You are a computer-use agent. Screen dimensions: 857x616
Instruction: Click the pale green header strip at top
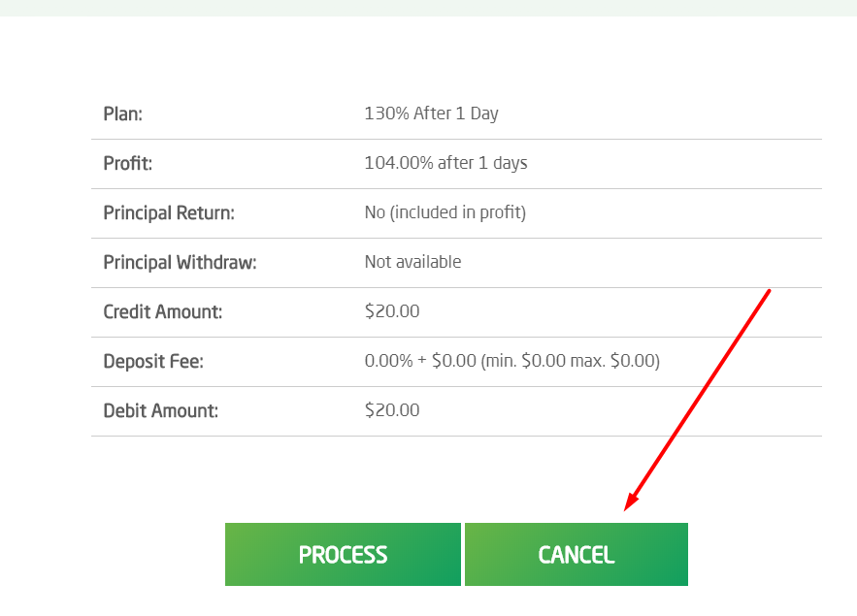pyautogui.click(x=428, y=8)
